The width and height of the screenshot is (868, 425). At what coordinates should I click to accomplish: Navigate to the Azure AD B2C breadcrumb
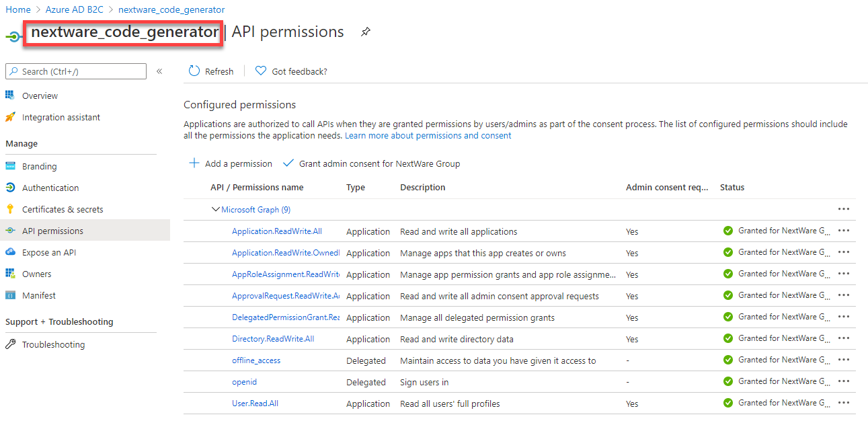click(x=74, y=9)
